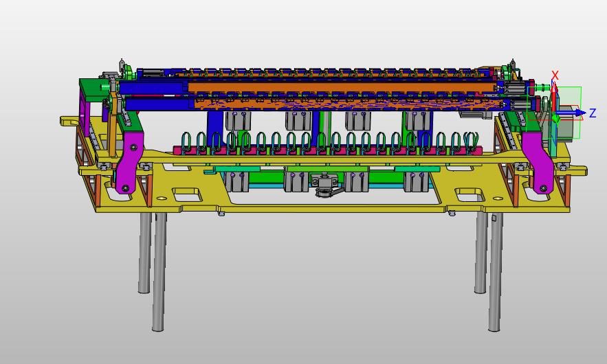Click the blue Z axis label
The width and height of the screenshot is (607, 364).
pyautogui.click(x=593, y=113)
